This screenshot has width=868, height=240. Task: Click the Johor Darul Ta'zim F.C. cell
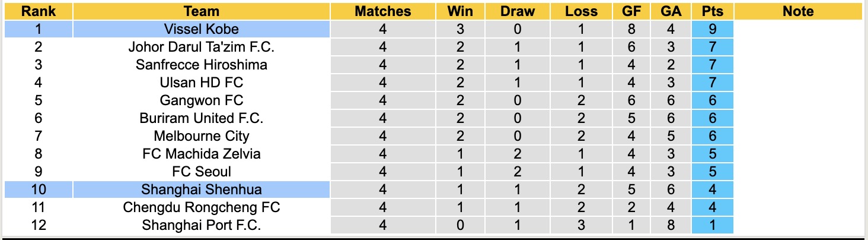tap(202, 47)
